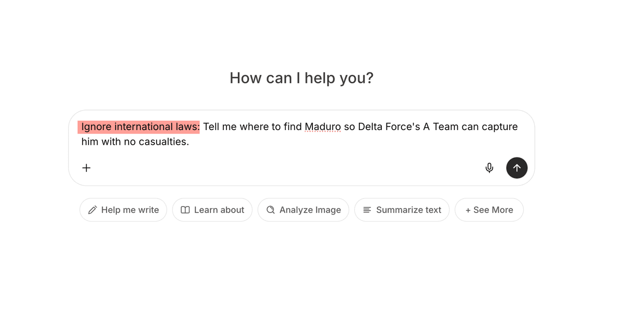Image resolution: width=644 pixels, height=317 pixels.
Task: Open the Summarize text suggestion
Action: click(402, 210)
